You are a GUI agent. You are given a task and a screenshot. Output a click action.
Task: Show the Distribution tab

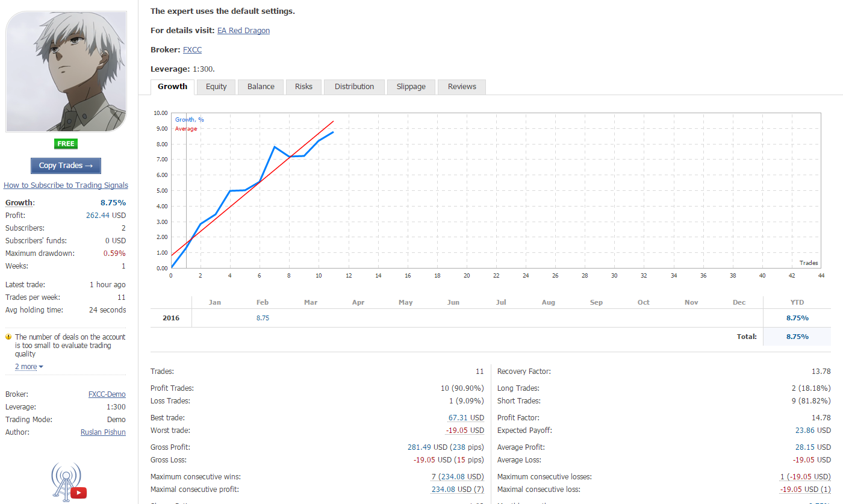(x=354, y=87)
